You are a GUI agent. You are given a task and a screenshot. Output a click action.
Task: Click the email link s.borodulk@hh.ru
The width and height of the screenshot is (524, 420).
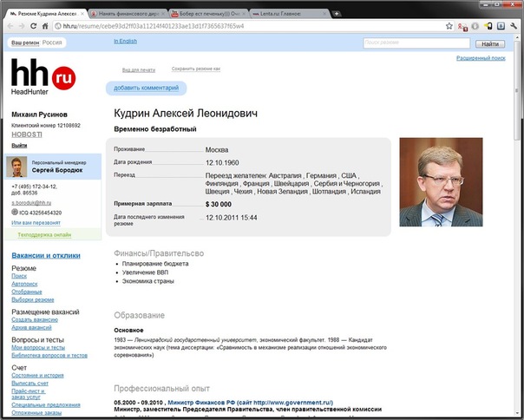[x=31, y=203]
